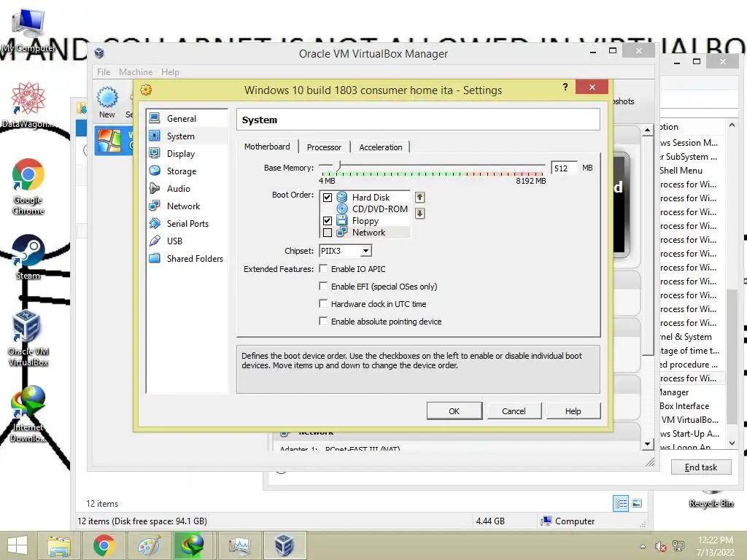Image resolution: width=747 pixels, height=560 pixels.
Task: Uncheck Floppy boot device
Action: click(328, 220)
